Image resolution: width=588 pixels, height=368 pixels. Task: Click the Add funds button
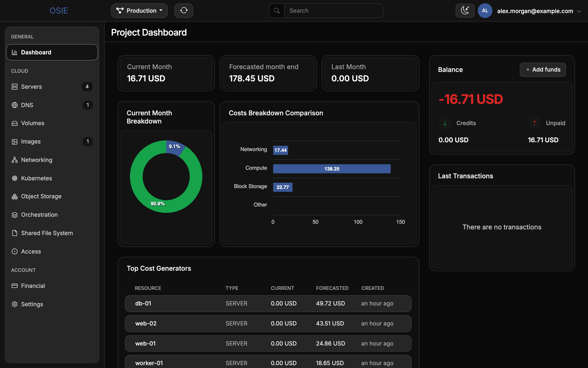[x=542, y=70]
